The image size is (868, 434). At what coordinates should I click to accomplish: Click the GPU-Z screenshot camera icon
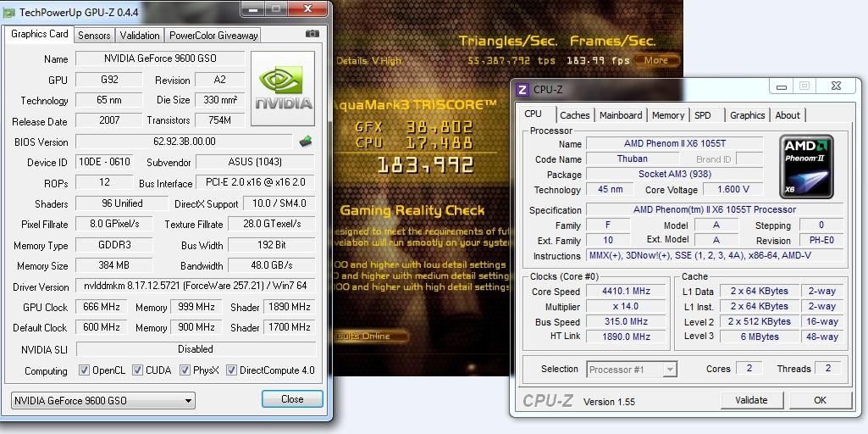click(x=312, y=34)
